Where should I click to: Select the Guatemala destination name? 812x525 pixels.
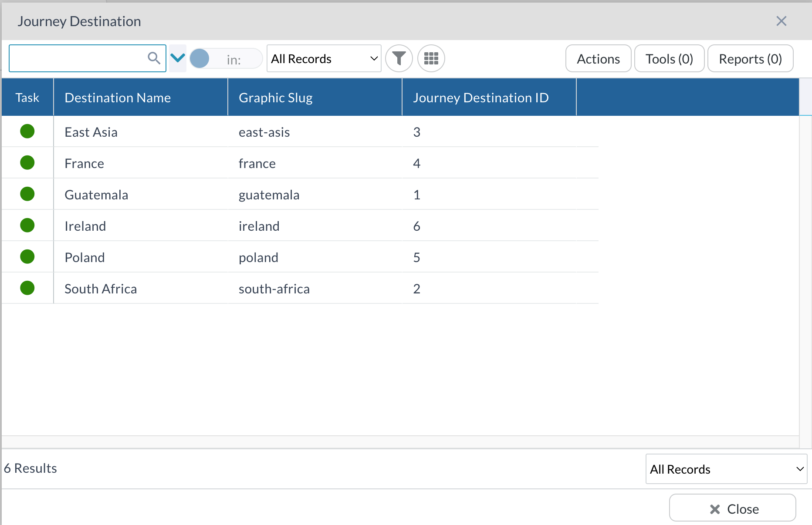(x=96, y=195)
